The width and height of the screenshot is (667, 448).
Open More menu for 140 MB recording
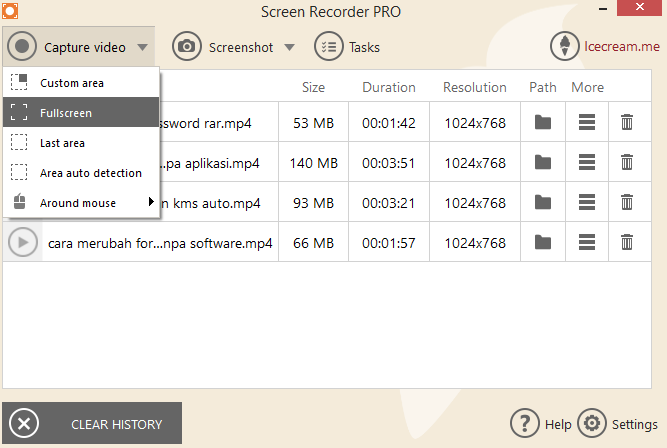[x=587, y=162]
